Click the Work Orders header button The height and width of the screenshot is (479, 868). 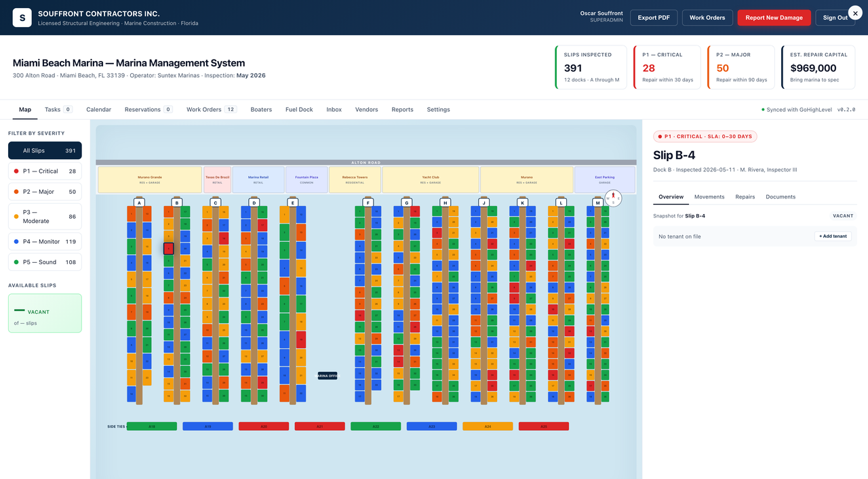(707, 18)
